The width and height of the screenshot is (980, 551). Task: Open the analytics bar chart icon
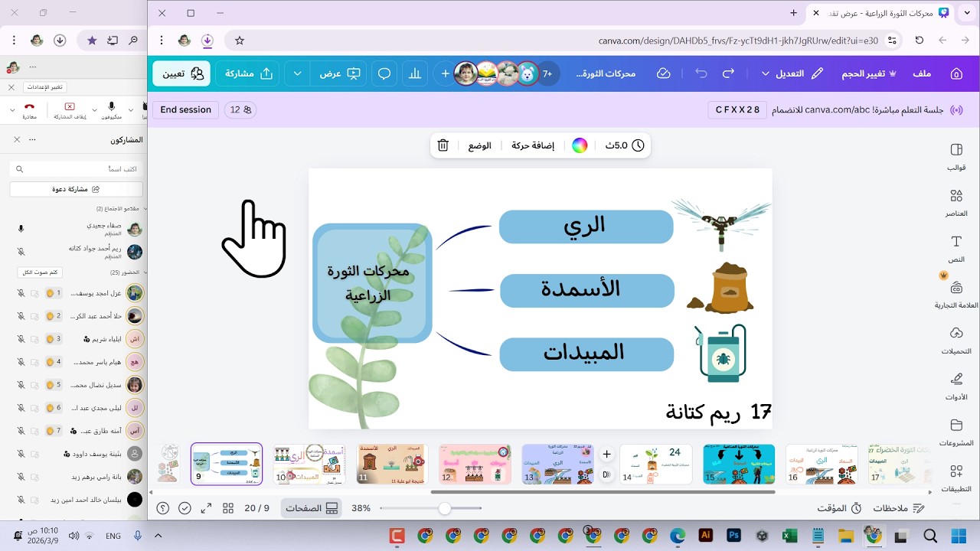tap(415, 73)
